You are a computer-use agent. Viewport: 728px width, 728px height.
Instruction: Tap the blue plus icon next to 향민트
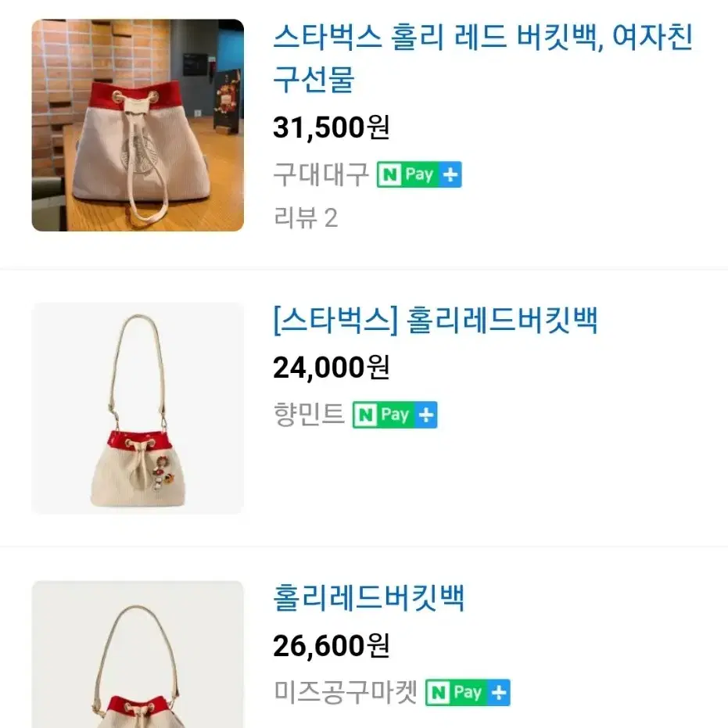point(425,414)
